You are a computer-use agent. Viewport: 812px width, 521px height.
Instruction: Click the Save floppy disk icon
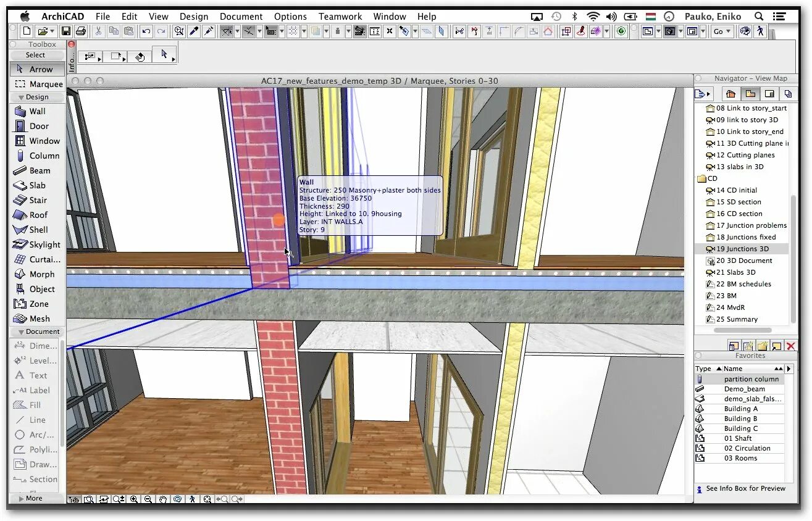click(65, 31)
